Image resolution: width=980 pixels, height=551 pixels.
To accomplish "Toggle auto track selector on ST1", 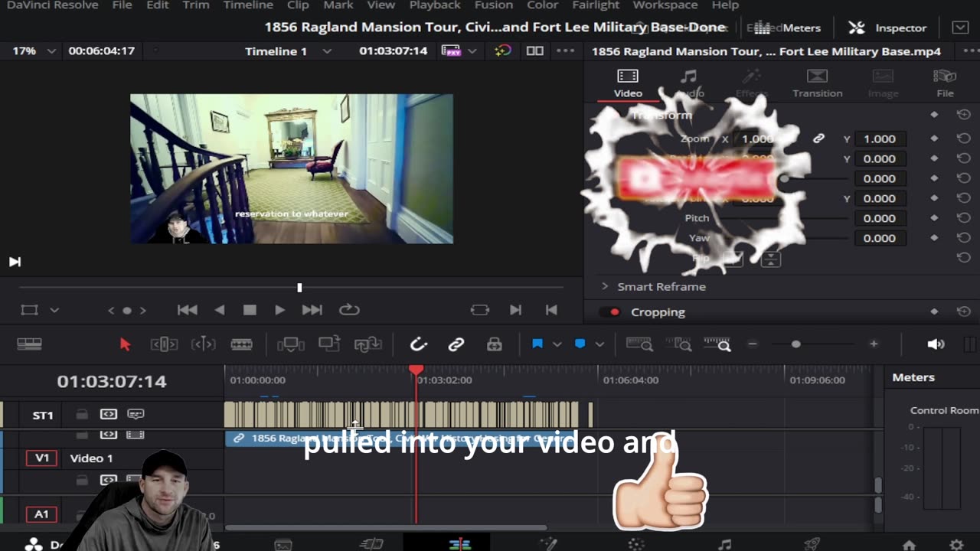I will (x=109, y=414).
